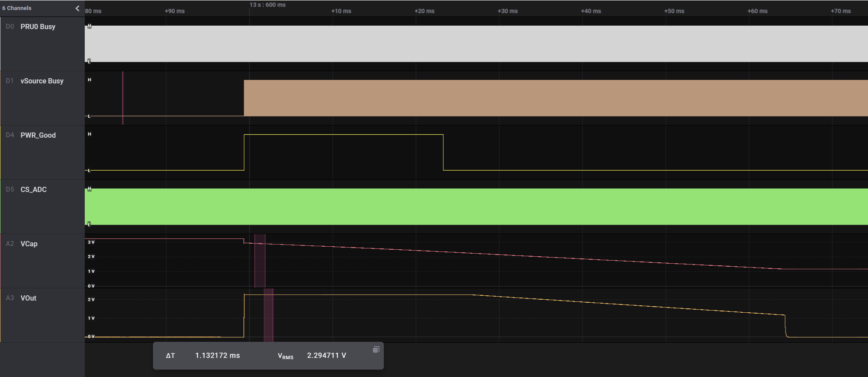The height and width of the screenshot is (377, 868).
Task: Click the 13 s : 600 ms time label
Action: (267, 5)
